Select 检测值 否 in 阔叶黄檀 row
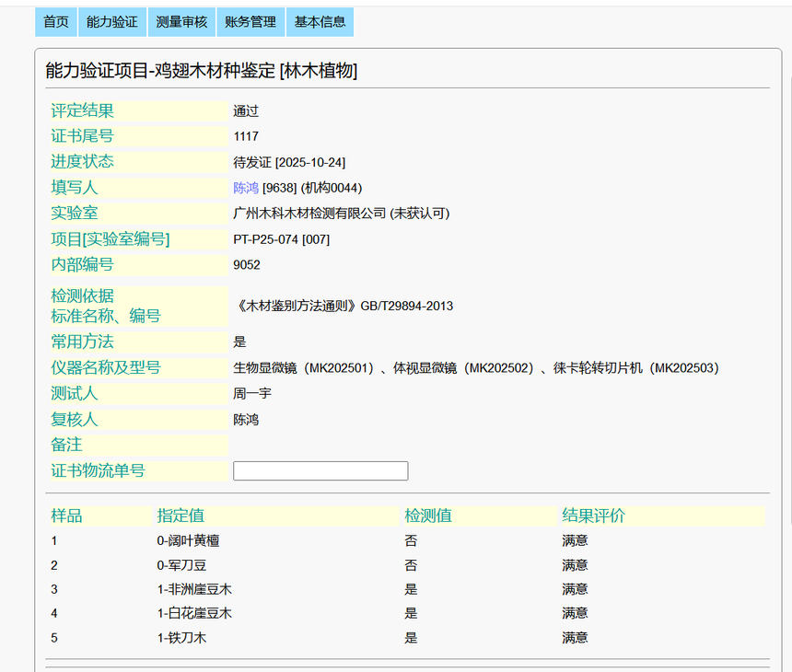The height and width of the screenshot is (672, 792). click(x=411, y=540)
